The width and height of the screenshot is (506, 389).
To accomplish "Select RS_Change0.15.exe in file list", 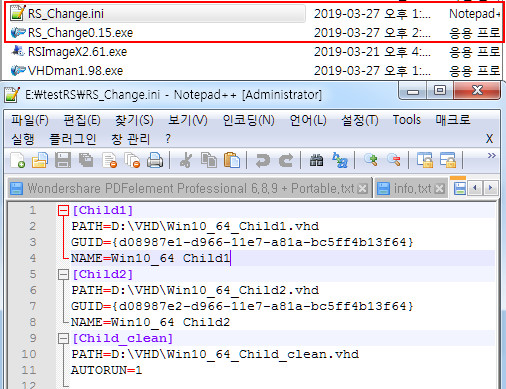I will click(x=80, y=33).
